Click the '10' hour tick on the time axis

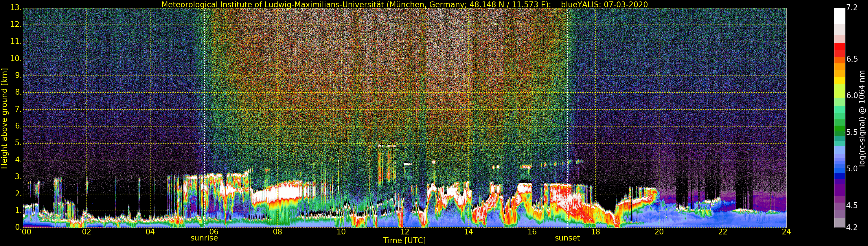click(341, 232)
